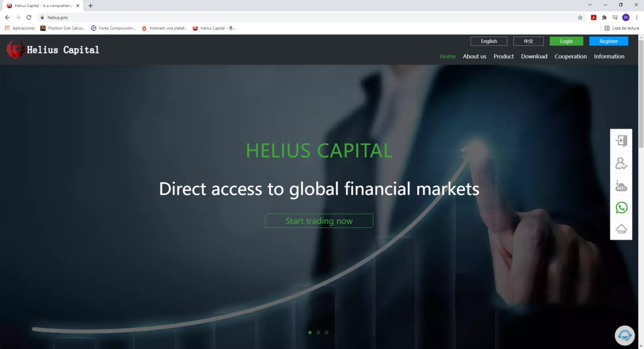The height and width of the screenshot is (349, 644).
Task: Select the second carousel dot
Action: coord(319,333)
